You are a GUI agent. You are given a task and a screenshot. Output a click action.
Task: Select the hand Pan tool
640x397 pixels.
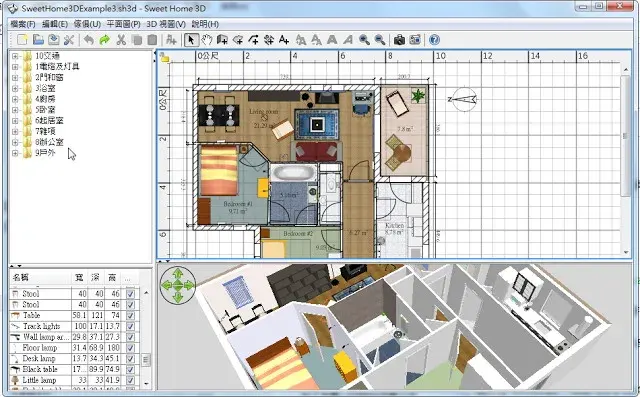point(207,40)
